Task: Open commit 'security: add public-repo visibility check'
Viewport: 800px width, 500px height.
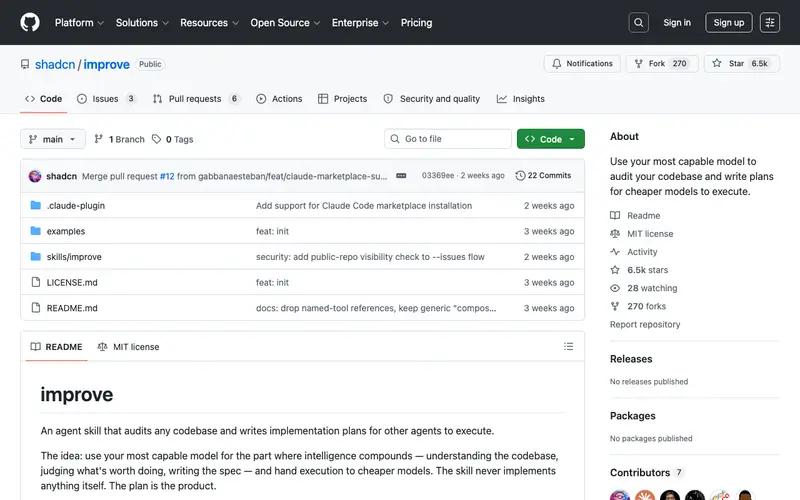Action: click(370, 257)
